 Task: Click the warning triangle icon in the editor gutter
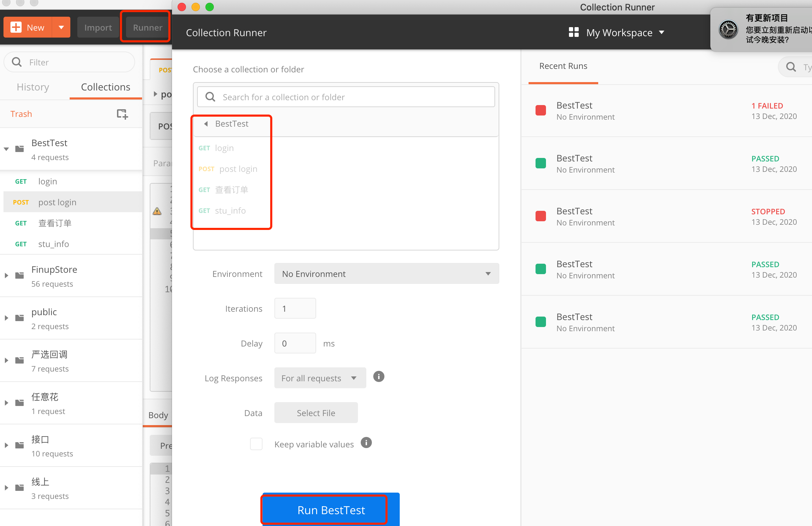pyautogui.click(x=157, y=211)
